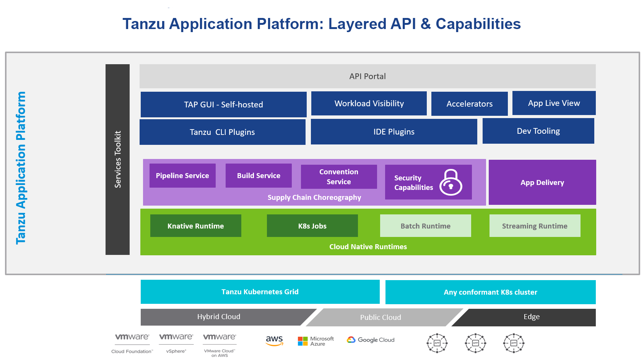
Task: Click the IDE Plugins box
Action: [394, 131]
